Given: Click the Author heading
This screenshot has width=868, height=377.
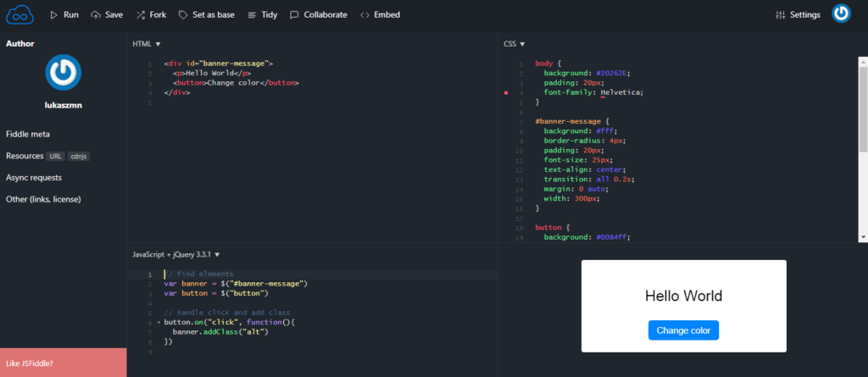Looking at the screenshot, I should [20, 44].
